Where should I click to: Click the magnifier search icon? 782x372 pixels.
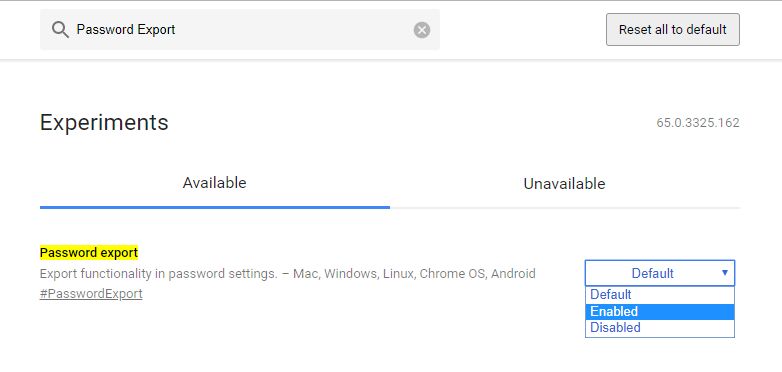tap(60, 30)
